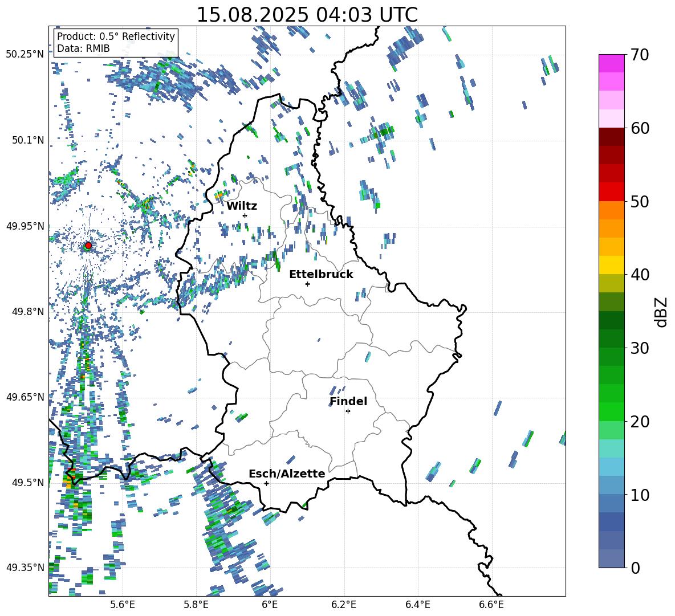Click the 49.5°N latitude label
Image resolution: width=675 pixels, height=616 pixels.
coord(28,482)
